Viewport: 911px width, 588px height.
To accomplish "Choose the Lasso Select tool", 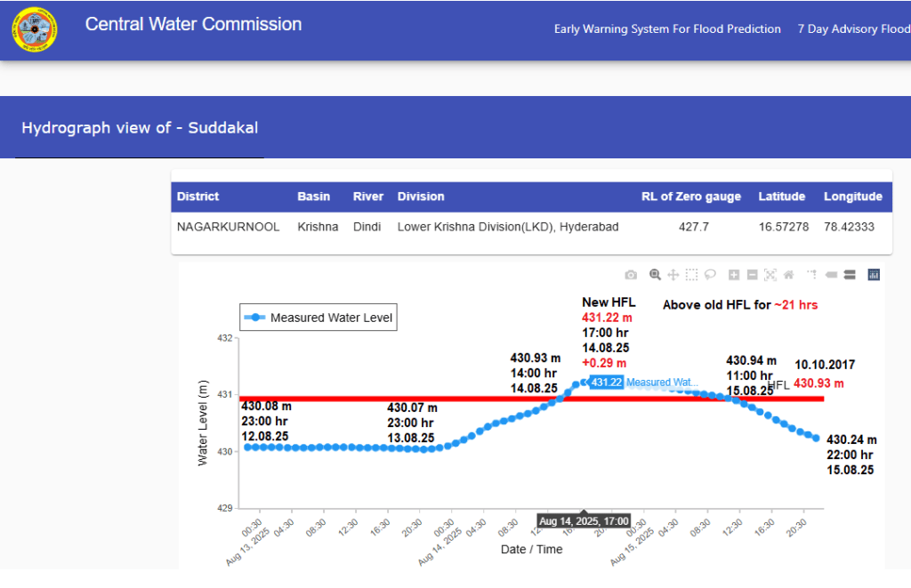I will coord(710,275).
